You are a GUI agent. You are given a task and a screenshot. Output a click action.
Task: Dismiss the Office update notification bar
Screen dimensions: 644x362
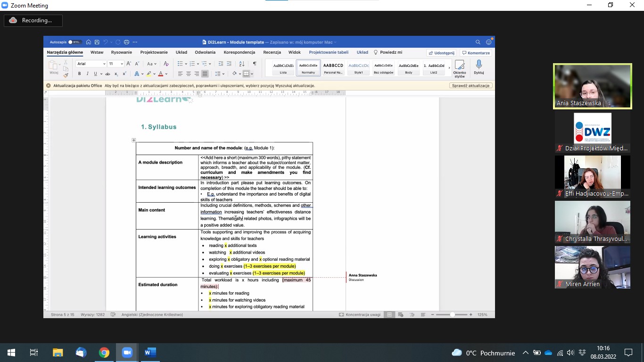48,85
